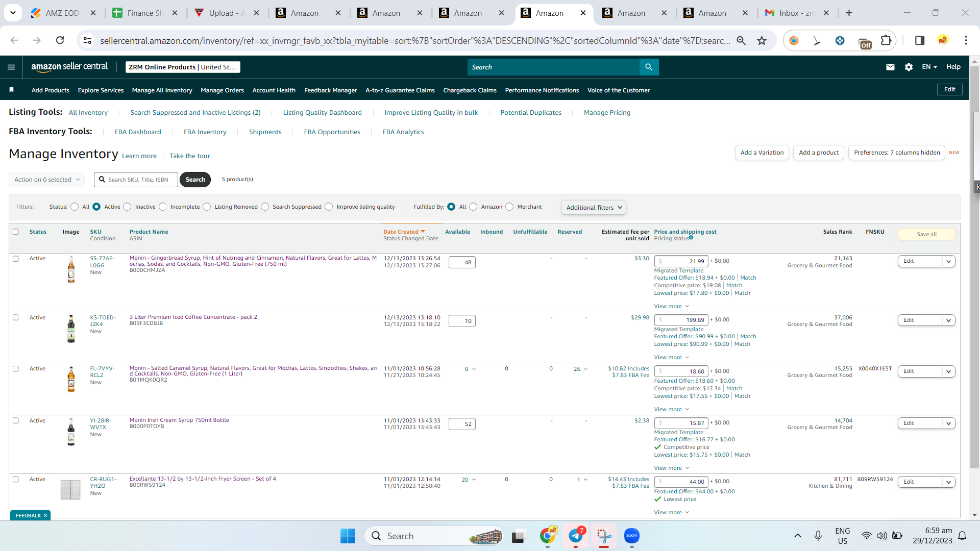Open Snipping Tool from the taskbar
The image size is (980, 551).
604,536
